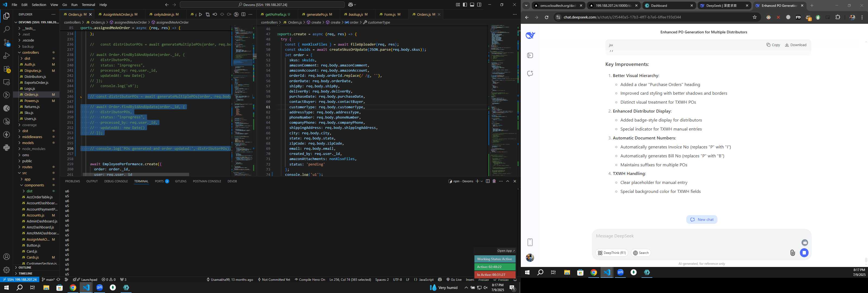
Task: Toggle panel layout in VS Code title bar
Action: coord(472,5)
